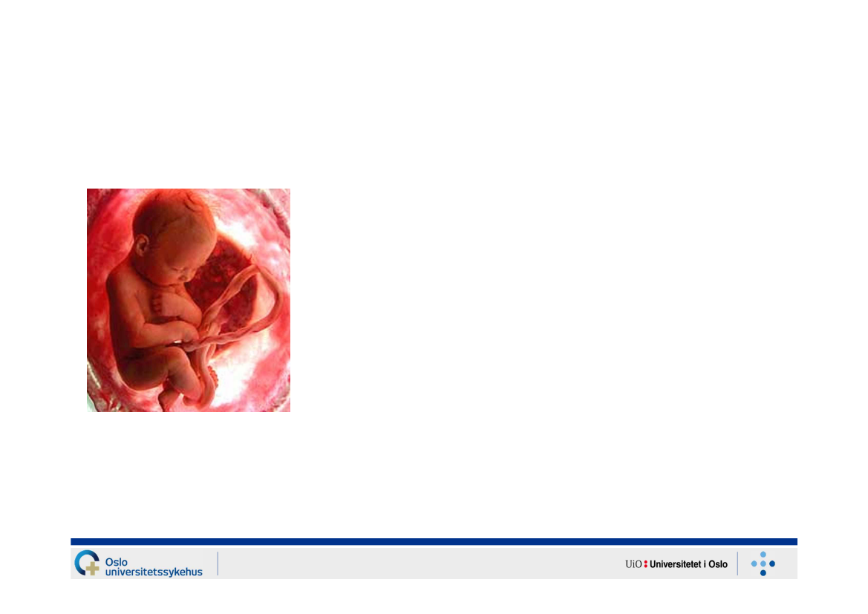Click the Oslo universitetssykehus circular cross logo icon
This screenshot has width=868, height=614.
click(x=87, y=564)
